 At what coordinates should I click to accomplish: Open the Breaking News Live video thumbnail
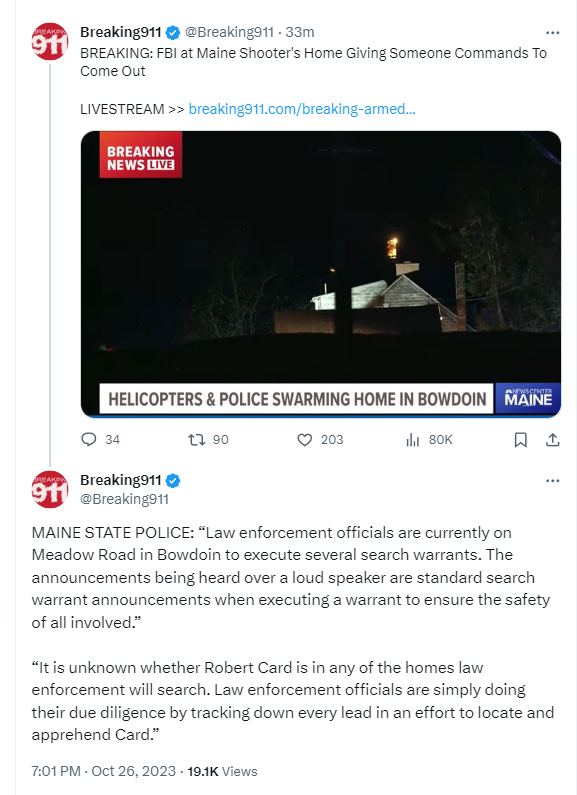tap(320, 274)
